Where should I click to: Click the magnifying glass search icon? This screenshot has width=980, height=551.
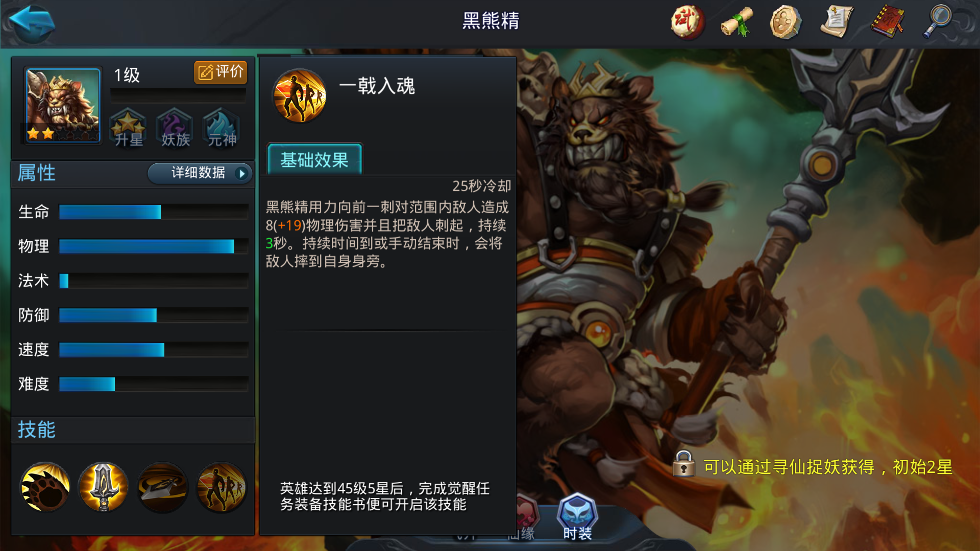(937, 21)
